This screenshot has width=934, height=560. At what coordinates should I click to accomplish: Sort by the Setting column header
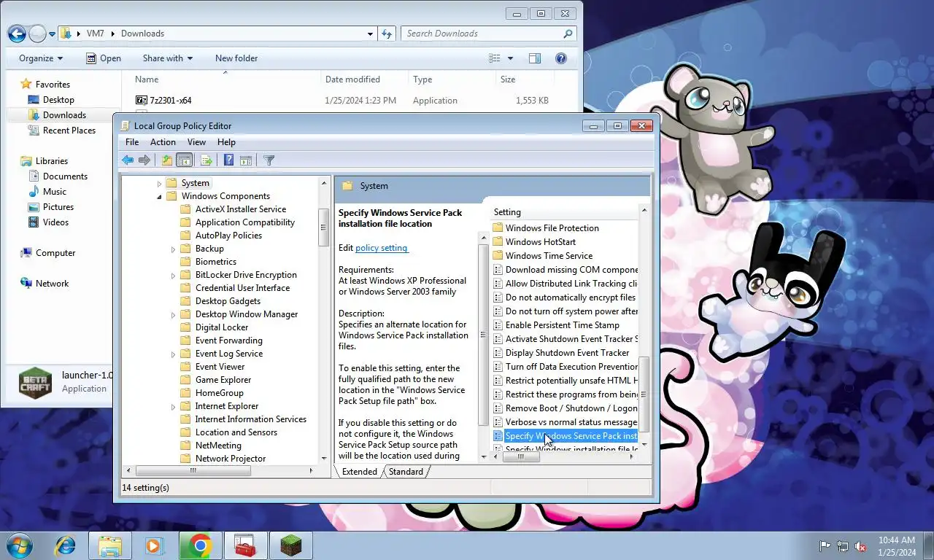tap(563, 212)
